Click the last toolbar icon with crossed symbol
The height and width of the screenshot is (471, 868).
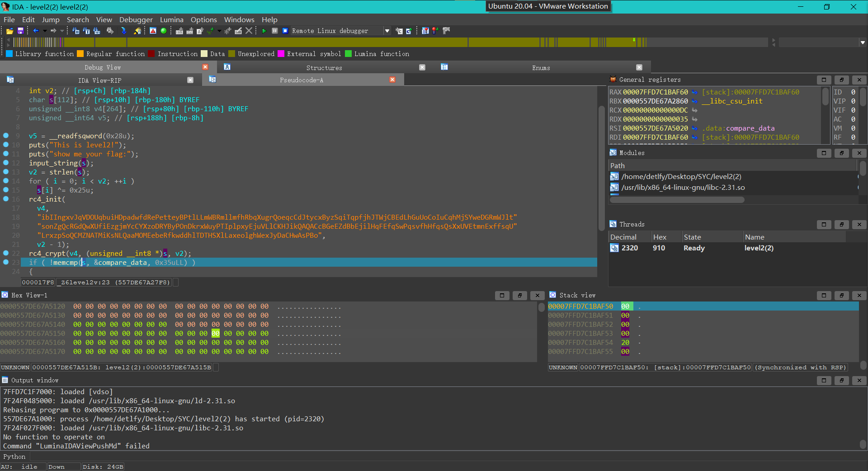click(x=447, y=31)
